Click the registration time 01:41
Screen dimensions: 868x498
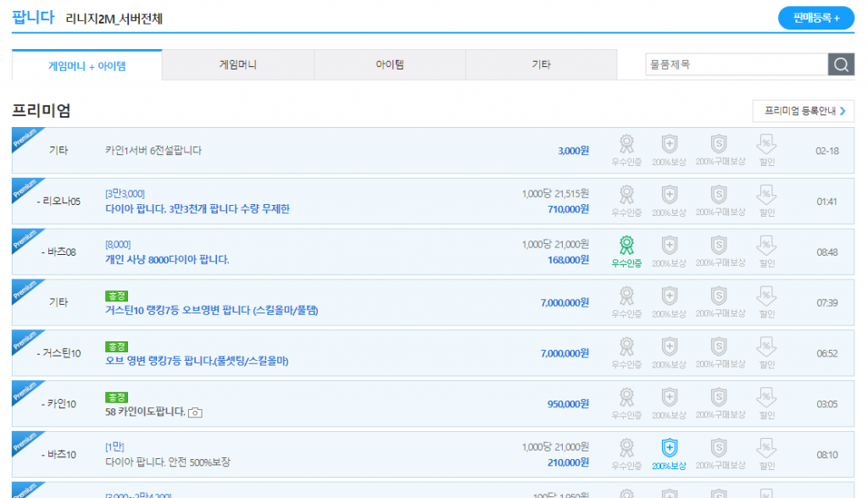(827, 202)
